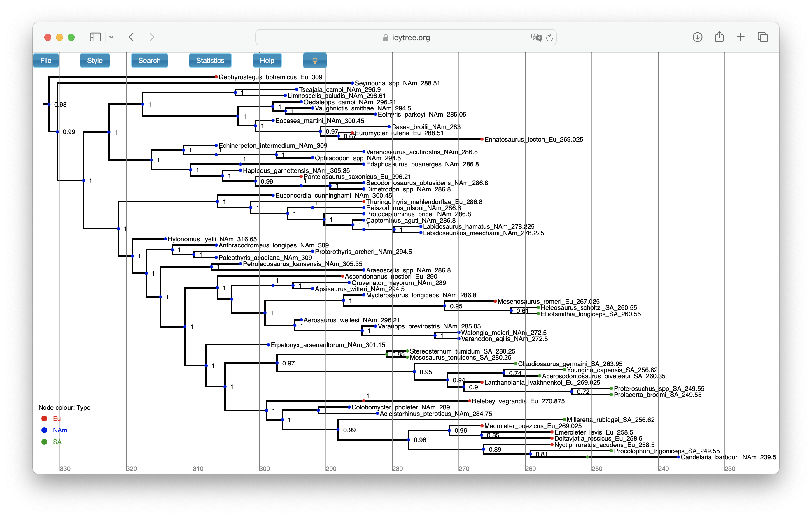The image size is (812, 517).
Task: Go back to previous page
Action: [132, 37]
